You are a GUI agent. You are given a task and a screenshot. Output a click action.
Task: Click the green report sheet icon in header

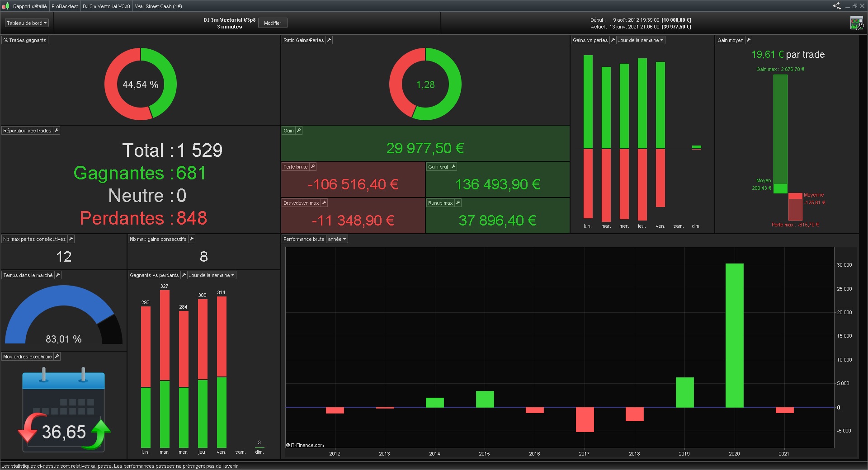coord(856,23)
